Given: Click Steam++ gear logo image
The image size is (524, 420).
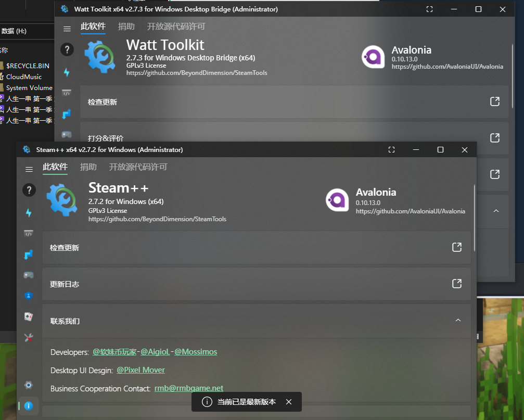Looking at the screenshot, I should tap(62, 199).
